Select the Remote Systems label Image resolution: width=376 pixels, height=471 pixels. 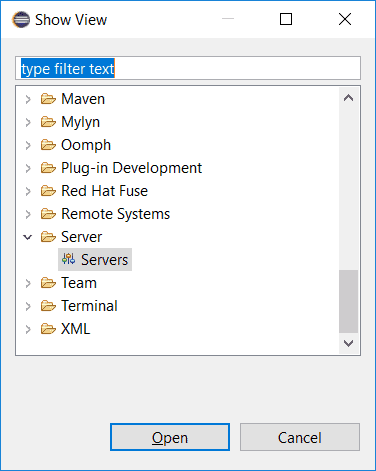(116, 214)
